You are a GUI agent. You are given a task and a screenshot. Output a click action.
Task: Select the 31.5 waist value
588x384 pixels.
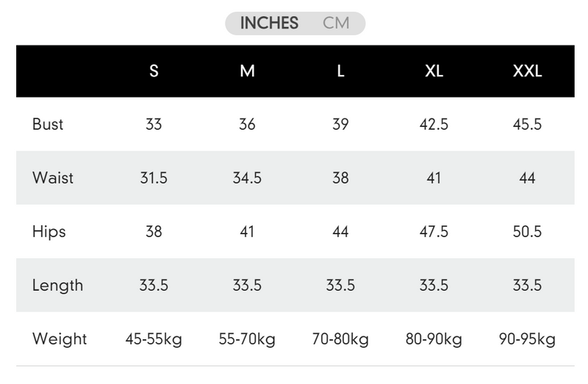click(x=154, y=178)
